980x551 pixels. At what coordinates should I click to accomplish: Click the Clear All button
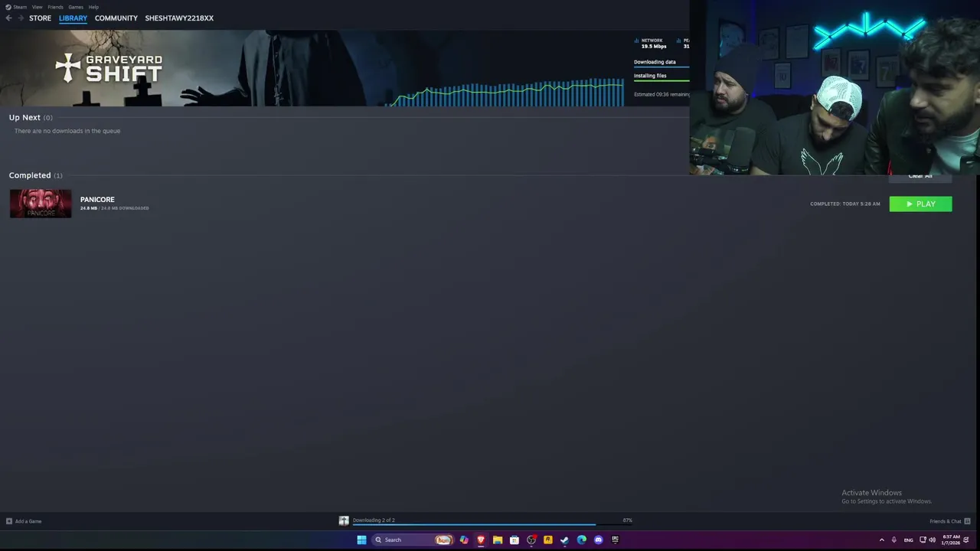pyautogui.click(x=920, y=177)
